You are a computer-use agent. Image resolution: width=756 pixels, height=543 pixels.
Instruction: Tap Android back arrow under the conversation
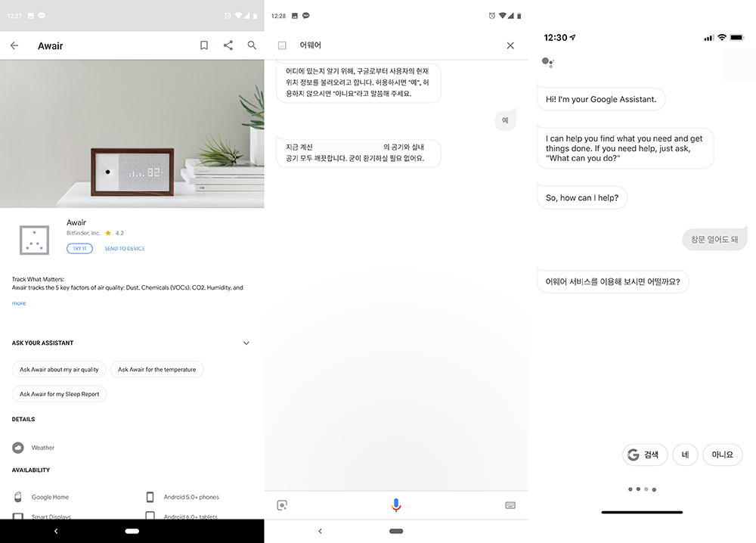click(x=320, y=531)
